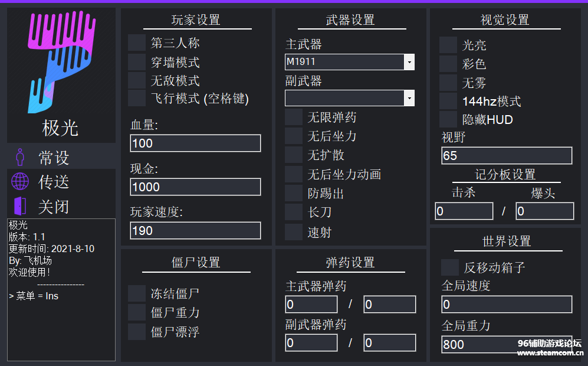The width and height of the screenshot is (588, 366).
Task: Click the 玩家速度 input box
Action: click(x=195, y=231)
